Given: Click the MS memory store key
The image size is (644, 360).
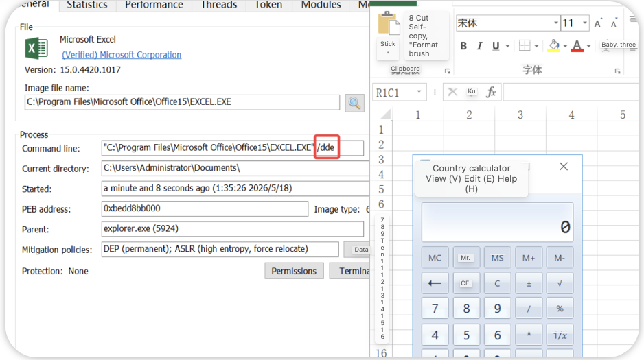Looking at the screenshot, I should point(497,258).
